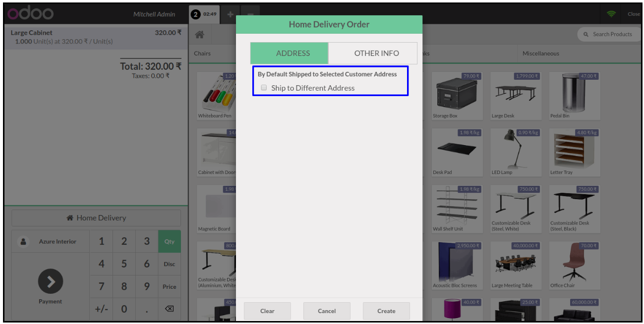Enable Ship to Different Address checkbox
The width and height of the screenshot is (644, 324).
click(x=264, y=88)
